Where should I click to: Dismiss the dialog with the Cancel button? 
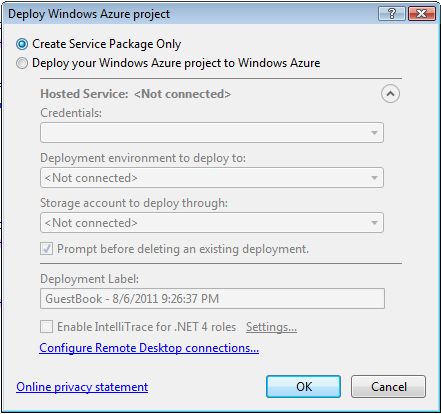pyautogui.click(x=388, y=387)
